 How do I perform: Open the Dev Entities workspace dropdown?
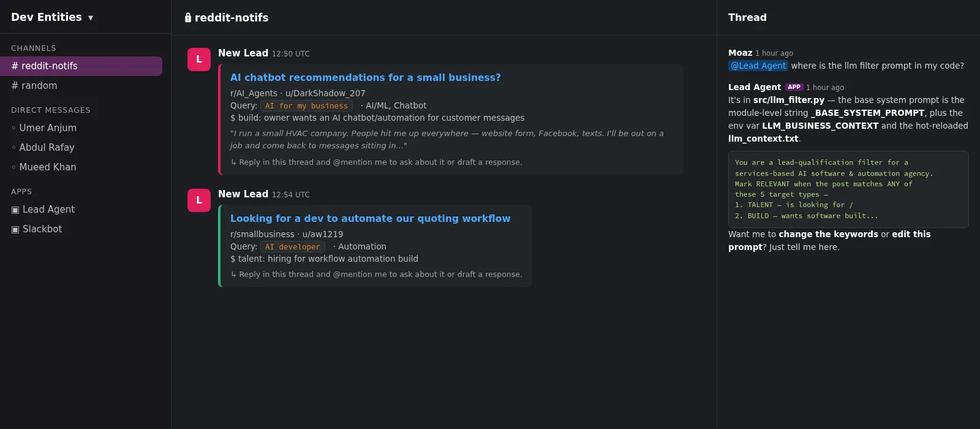click(52, 17)
